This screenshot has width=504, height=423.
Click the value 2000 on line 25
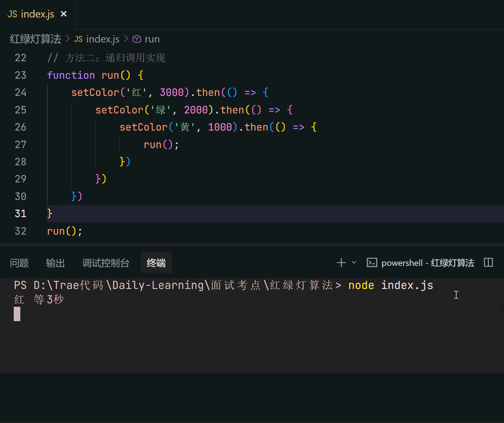point(196,110)
